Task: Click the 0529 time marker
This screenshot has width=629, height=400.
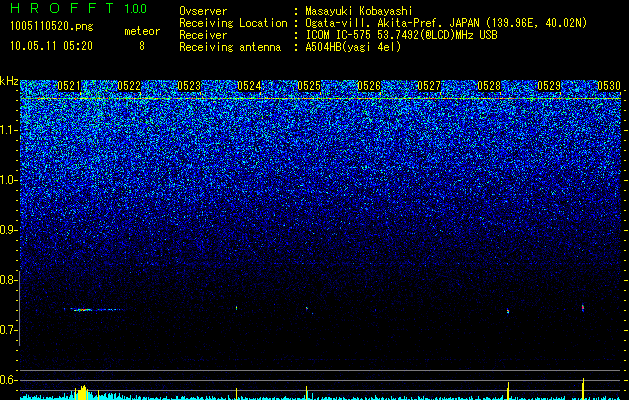Action: click(x=549, y=86)
